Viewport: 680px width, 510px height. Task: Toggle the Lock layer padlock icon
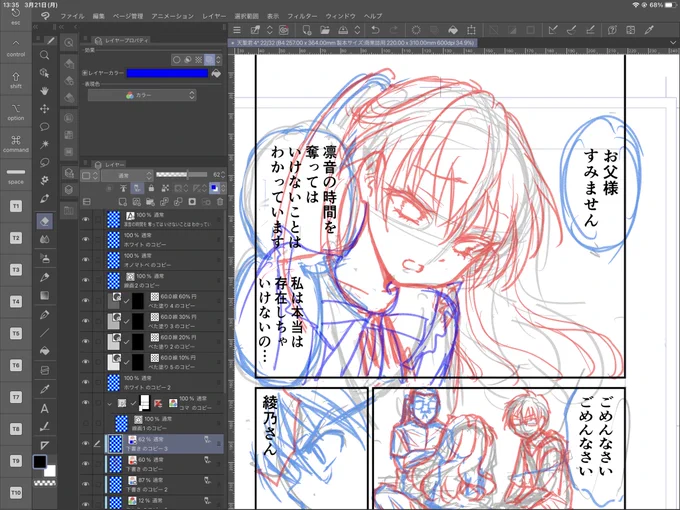(151, 188)
